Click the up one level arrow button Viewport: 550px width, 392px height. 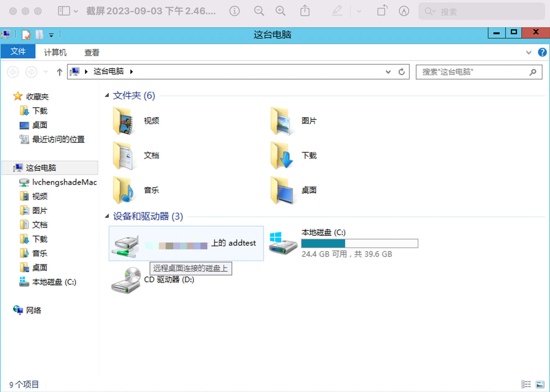pyautogui.click(x=59, y=72)
